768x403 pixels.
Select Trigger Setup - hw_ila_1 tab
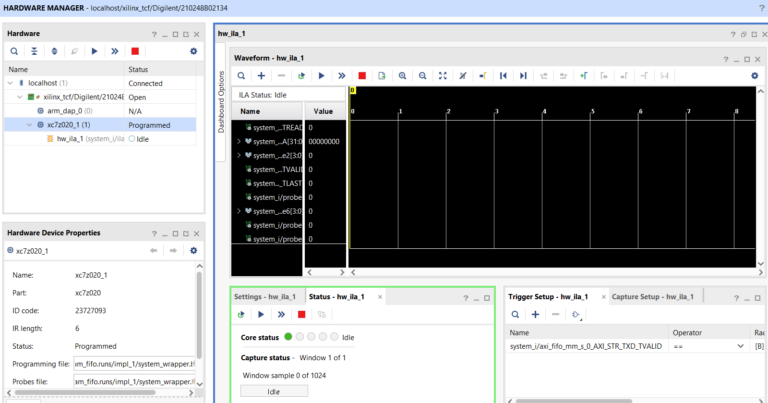548,297
